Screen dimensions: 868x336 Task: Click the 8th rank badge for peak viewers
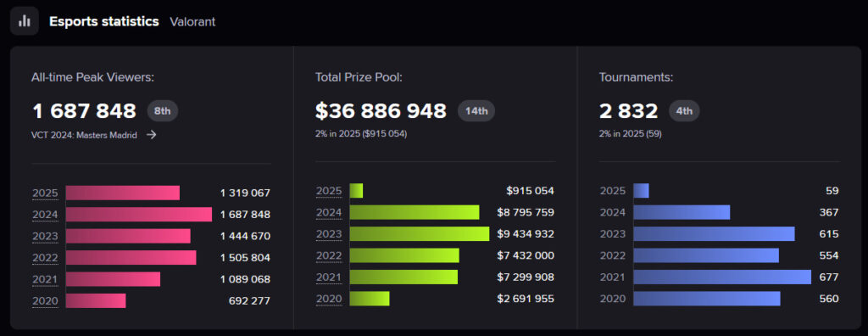pyautogui.click(x=162, y=111)
